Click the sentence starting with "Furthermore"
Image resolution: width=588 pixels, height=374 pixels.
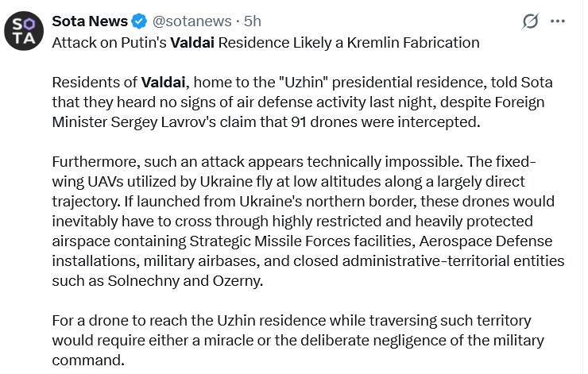[x=261, y=162]
